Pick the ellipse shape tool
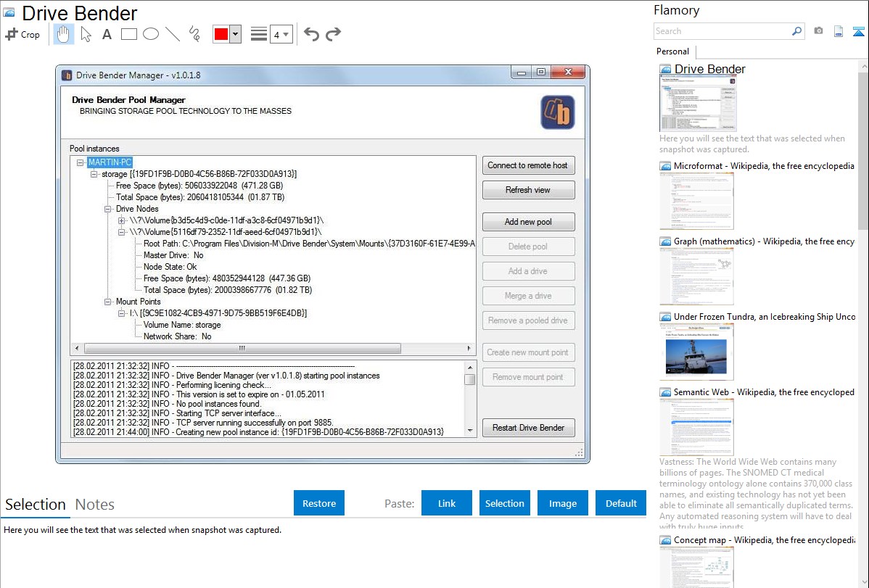Screen dimensions: 869x588 [151, 34]
